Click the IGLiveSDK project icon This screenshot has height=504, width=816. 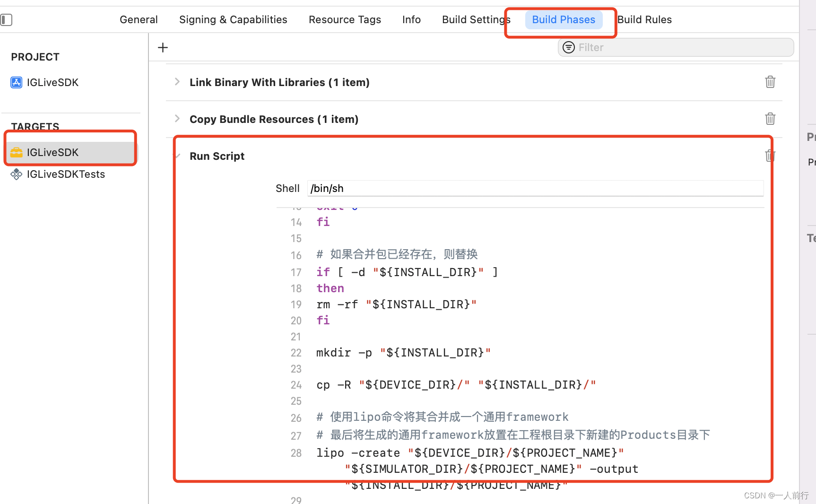click(17, 83)
